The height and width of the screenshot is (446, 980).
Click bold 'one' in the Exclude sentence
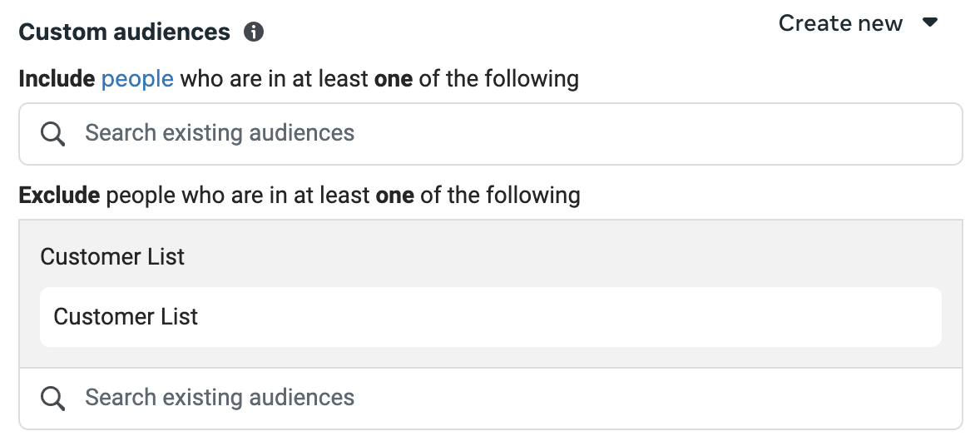click(394, 196)
